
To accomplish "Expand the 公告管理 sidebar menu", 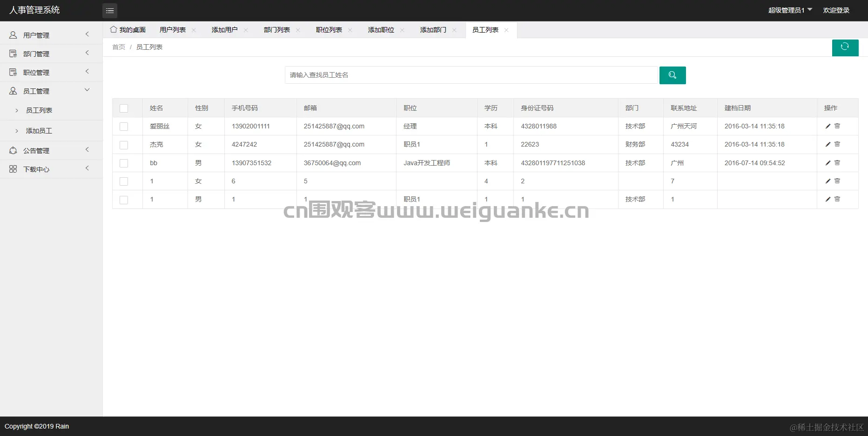I will [x=87, y=149].
